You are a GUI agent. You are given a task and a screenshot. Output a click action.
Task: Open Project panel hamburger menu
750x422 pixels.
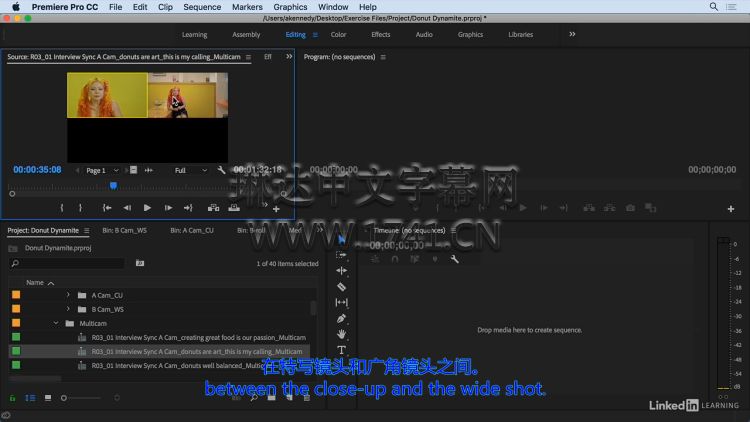(x=87, y=231)
